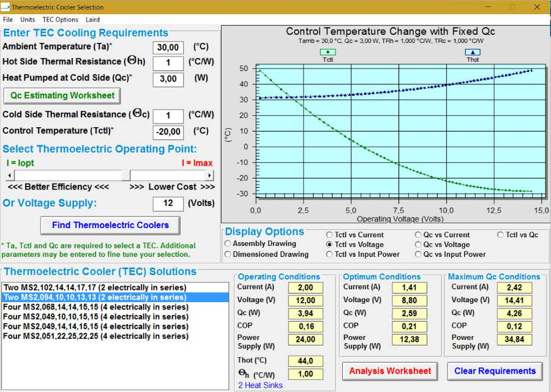Open the Laird menu
Viewport: 551px width, 392px height.
click(92, 20)
